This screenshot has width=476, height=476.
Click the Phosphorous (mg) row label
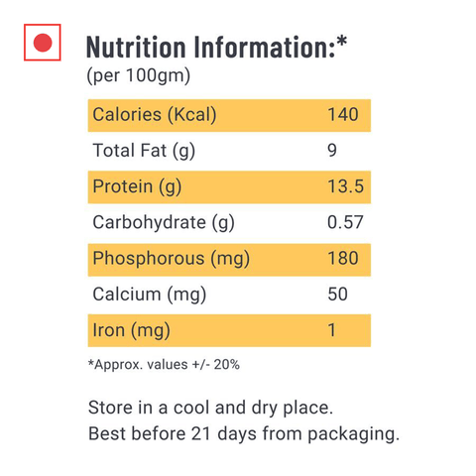tap(172, 259)
